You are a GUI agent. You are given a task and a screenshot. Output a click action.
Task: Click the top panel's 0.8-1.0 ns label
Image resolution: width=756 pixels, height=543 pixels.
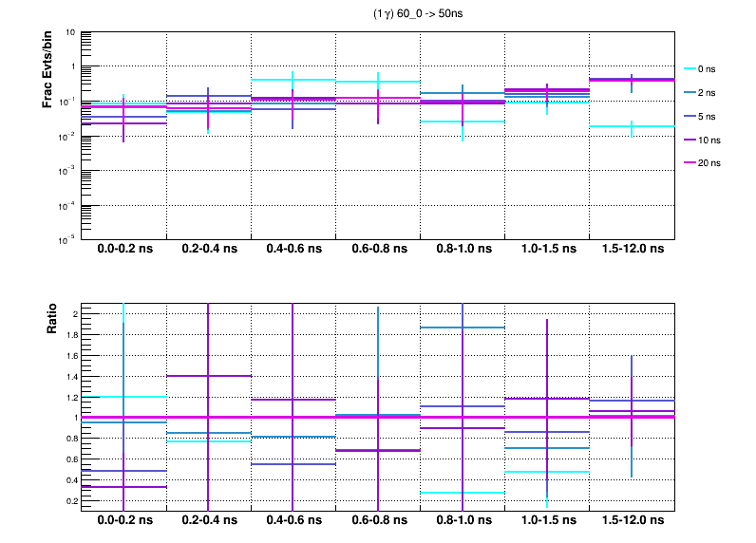pos(463,250)
